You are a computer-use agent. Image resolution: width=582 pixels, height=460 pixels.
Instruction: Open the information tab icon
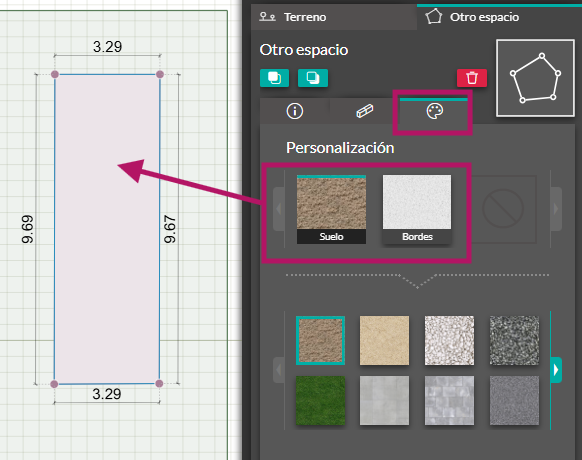(x=295, y=111)
